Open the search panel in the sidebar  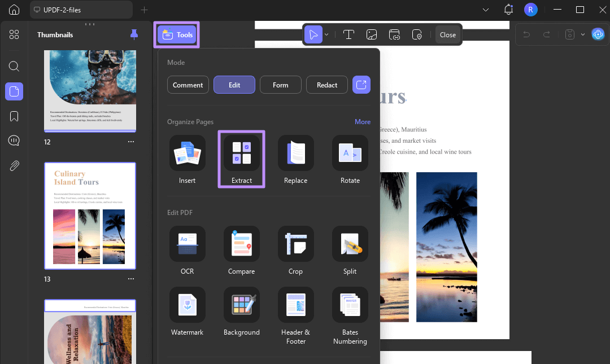coord(14,66)
